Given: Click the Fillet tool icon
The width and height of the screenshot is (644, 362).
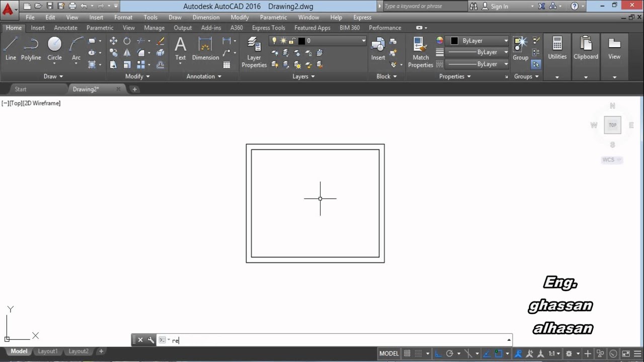Looking at the screenshot, I should click(141, 53).
